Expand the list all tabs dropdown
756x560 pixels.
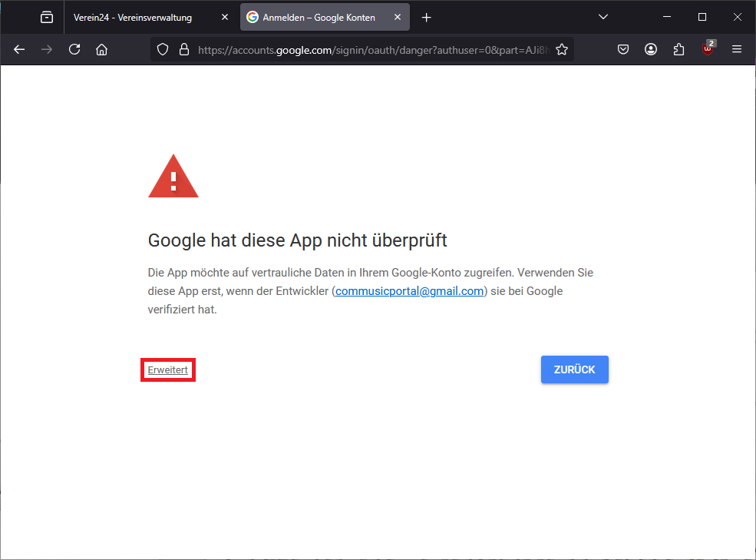pos(603,17)
